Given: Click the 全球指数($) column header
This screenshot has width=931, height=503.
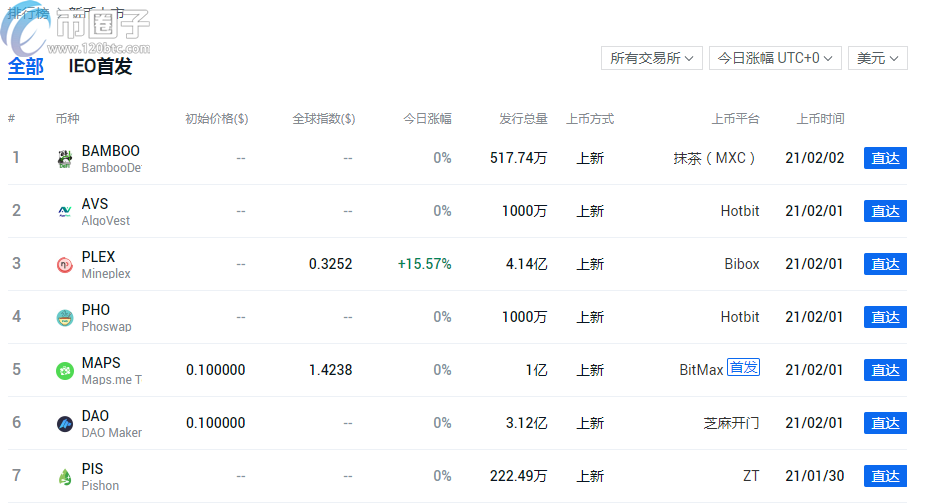Looking at the screenshot, I should 324,119.
